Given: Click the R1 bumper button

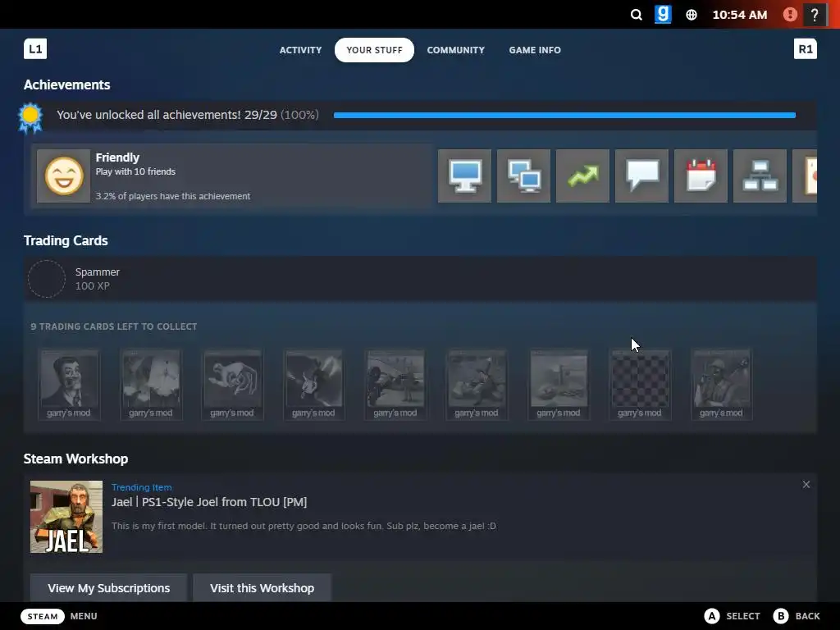Looking at the screenshot, I should coord(806,48).
